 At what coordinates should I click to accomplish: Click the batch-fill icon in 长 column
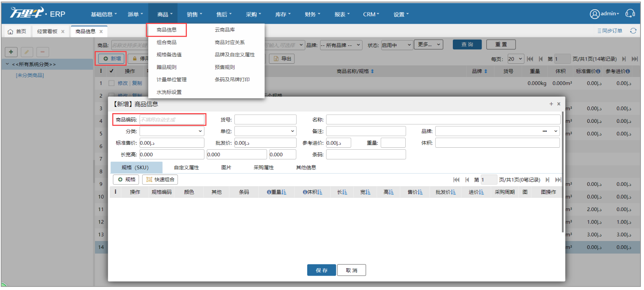click(x=345, y=192)
